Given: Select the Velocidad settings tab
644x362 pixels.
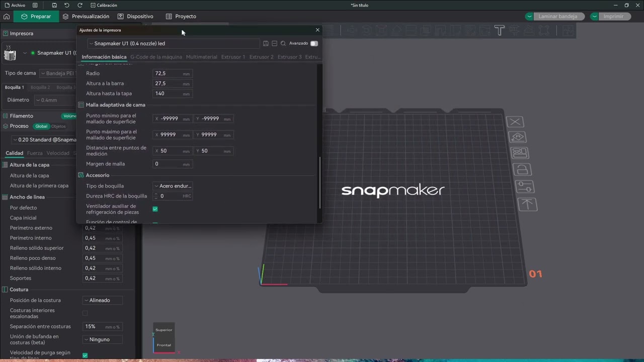Looking at the screenshot, I should 58,153.
